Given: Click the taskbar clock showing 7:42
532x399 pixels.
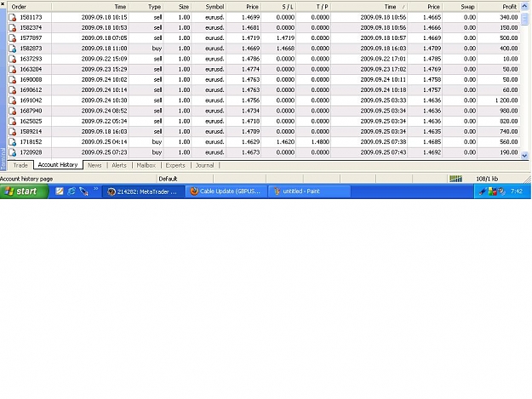Looking at the screenshot, I should pyautogui.click(x=517, y=191).
